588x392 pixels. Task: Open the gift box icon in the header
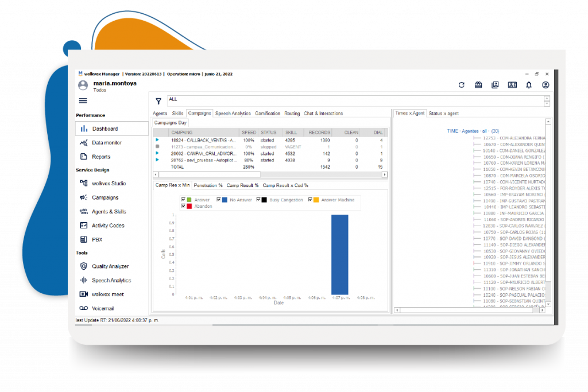pos(478,85)
